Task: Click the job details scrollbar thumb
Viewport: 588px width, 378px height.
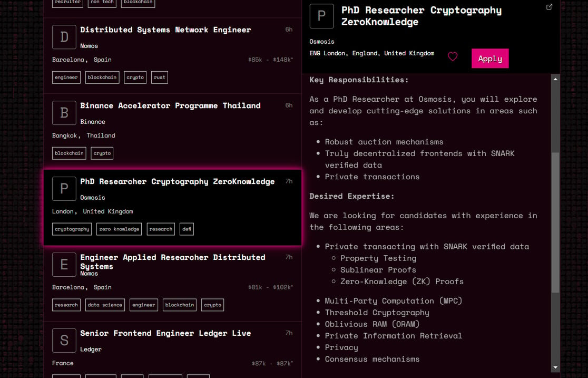Action: click(555, 222)
